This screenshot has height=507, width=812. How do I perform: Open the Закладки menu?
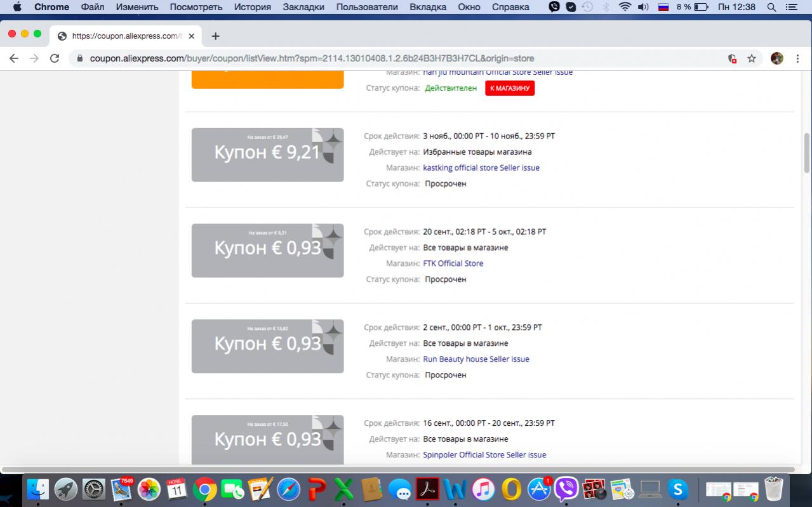click(304, 7)
